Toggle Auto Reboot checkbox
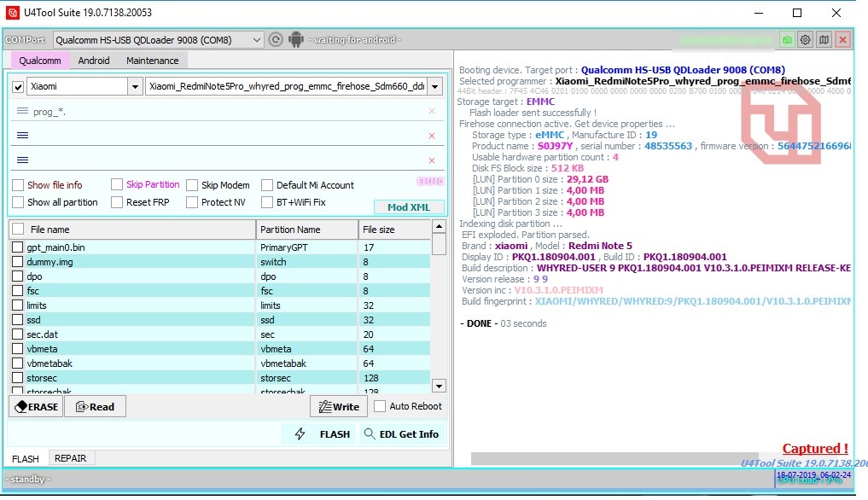The width and height of the screenshot is (868, 500). point(380,406)
